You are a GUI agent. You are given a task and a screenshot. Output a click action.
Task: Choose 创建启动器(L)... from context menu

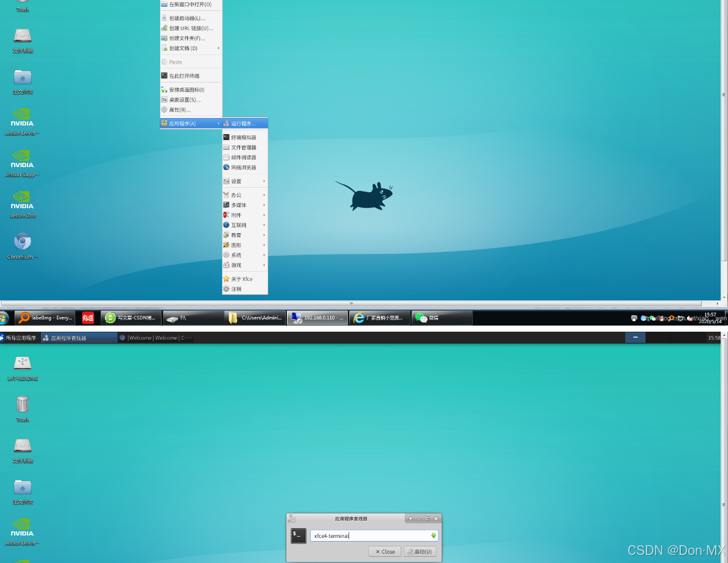click(191, 18)
